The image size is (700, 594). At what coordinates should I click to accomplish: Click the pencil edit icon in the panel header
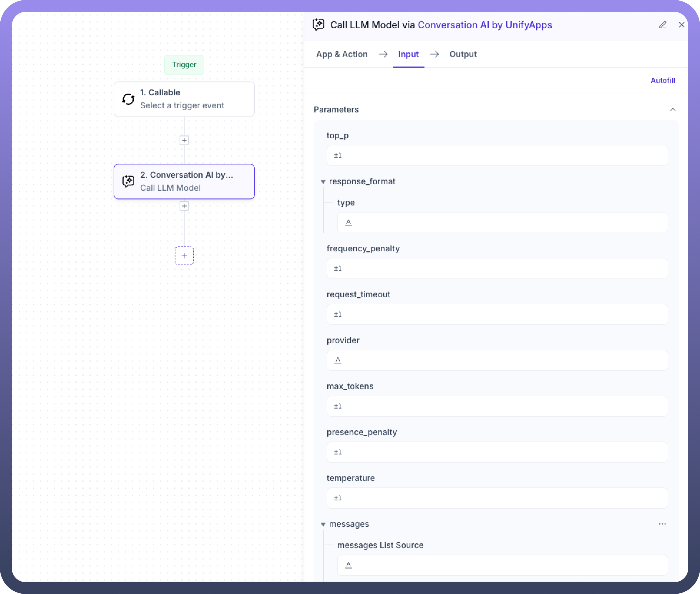[x=662, y=25]
